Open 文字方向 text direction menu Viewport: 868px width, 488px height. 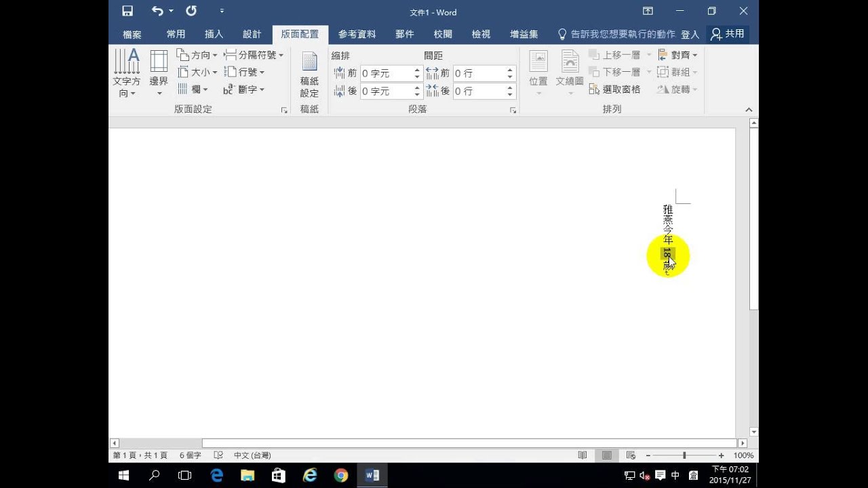click(x=126, y=73)
